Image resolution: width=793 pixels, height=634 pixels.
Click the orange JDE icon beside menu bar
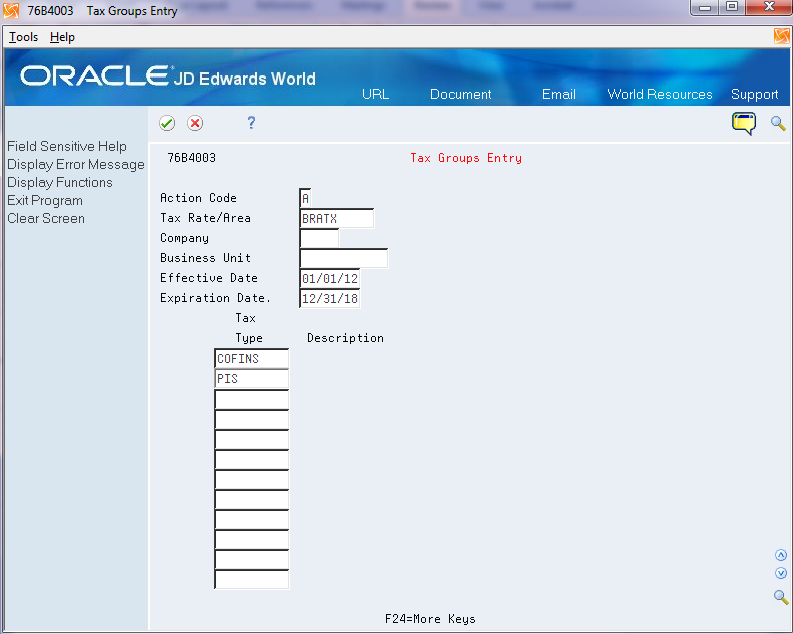pos(781,36)
